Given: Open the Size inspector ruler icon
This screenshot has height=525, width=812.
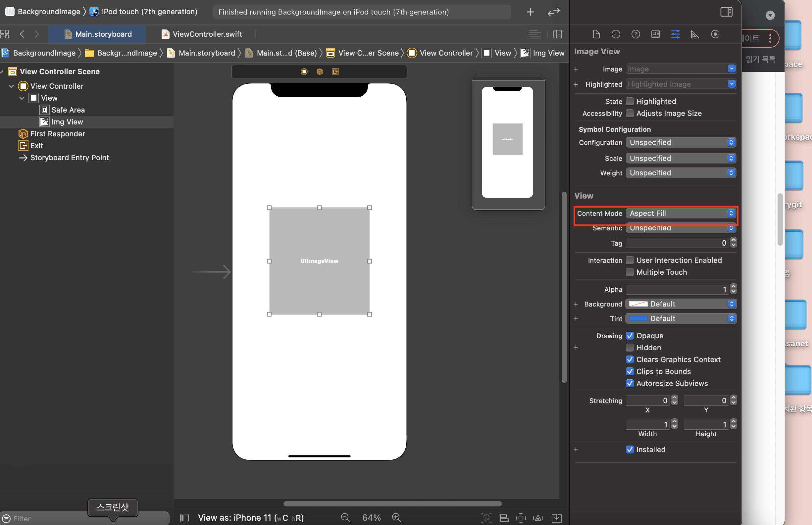Looking at the screenshot, I should pos(695,34).
